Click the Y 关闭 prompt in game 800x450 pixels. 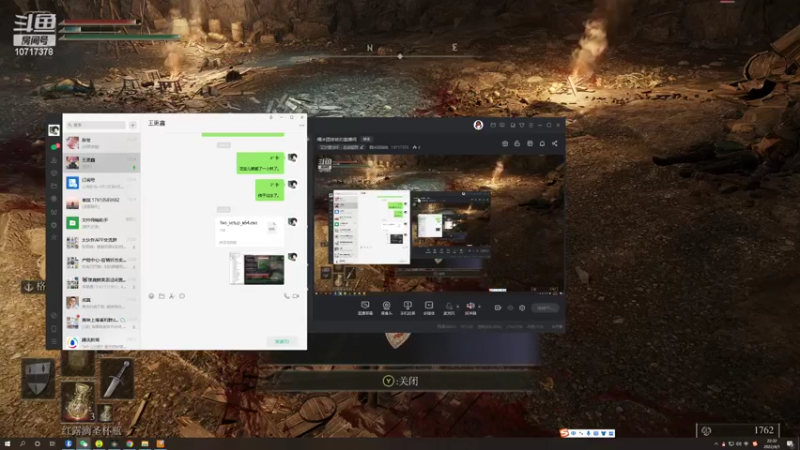click(400, 381)
